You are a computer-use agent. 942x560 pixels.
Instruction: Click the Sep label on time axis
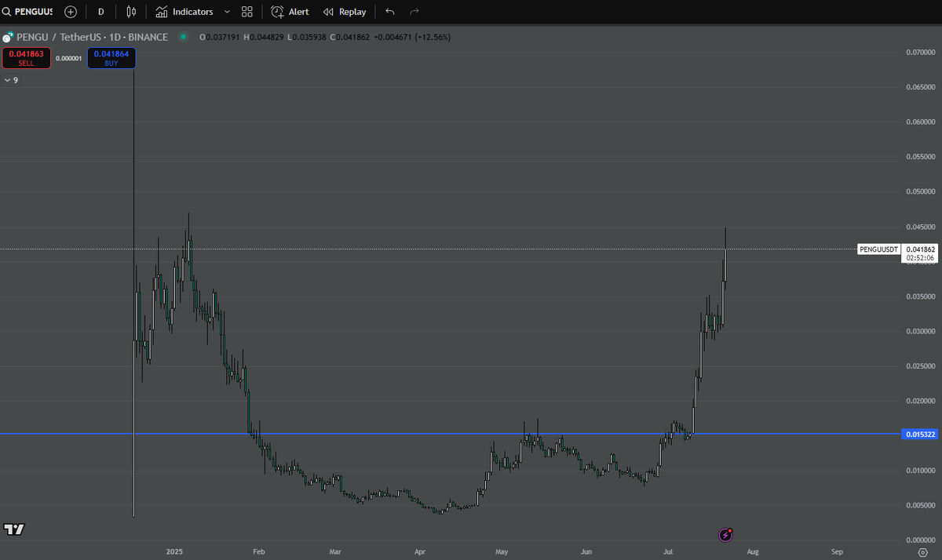click(838, 552)
